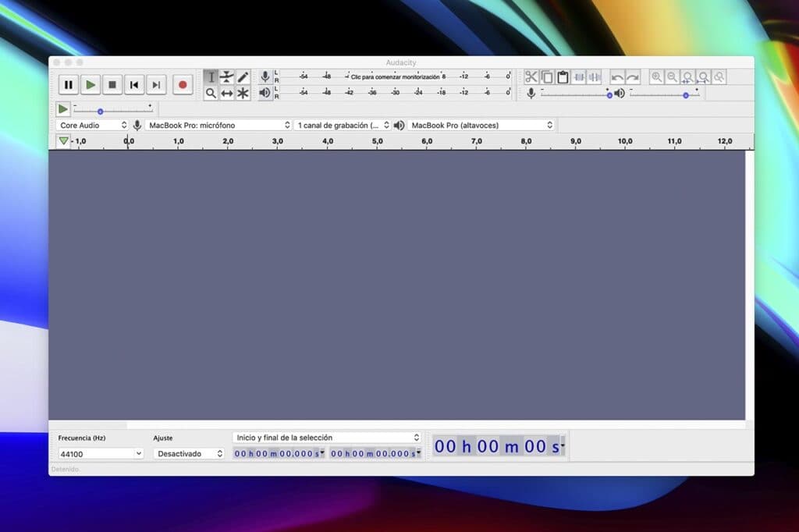Image resolution: width=799 pixels, height=532 pixels.
Task: Click the horizontal scrollbar below the track area
Action: tap(397, 424)
